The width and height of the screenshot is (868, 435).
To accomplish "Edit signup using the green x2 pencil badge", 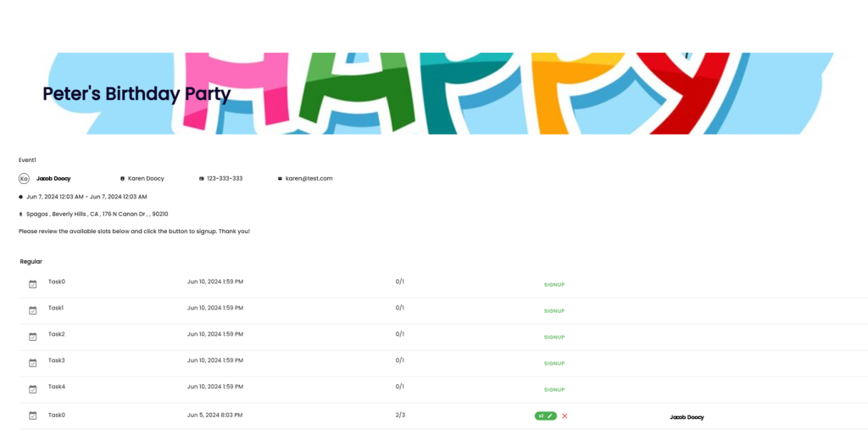I will point(545,416).
